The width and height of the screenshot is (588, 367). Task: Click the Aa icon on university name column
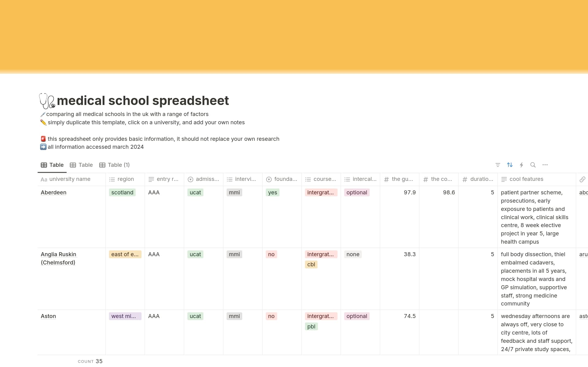[x=44, y=179]
